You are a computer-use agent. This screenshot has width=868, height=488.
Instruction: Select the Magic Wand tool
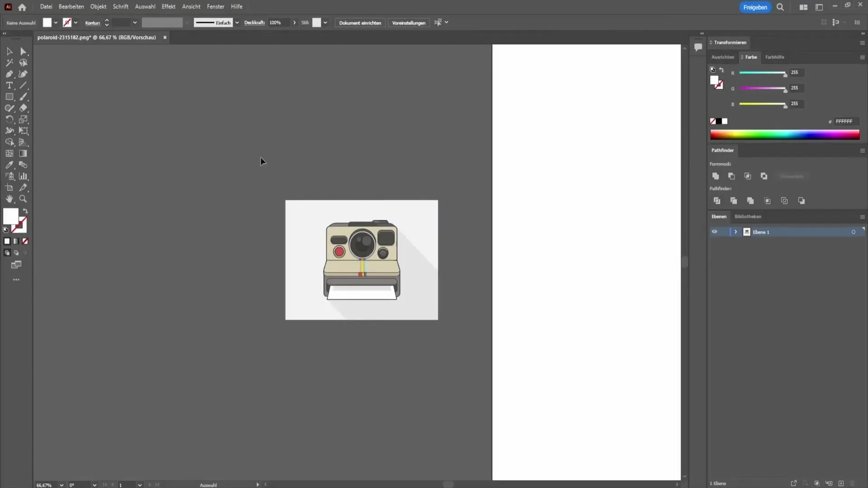click(x=9, y=63)
